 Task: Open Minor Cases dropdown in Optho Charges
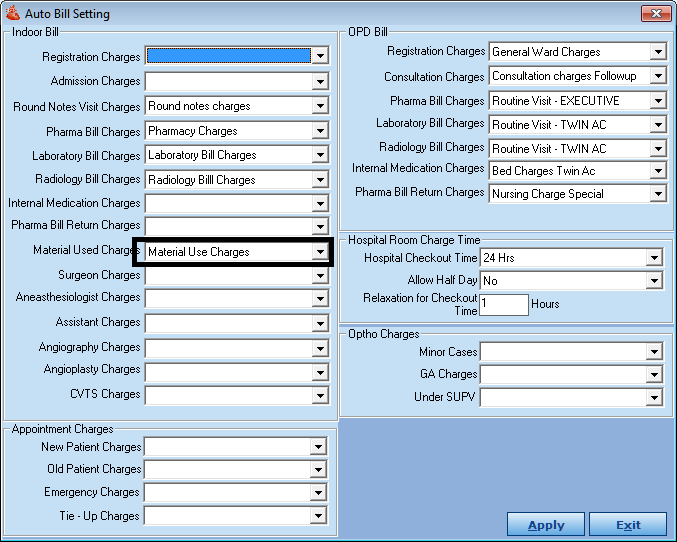(655, 352)
